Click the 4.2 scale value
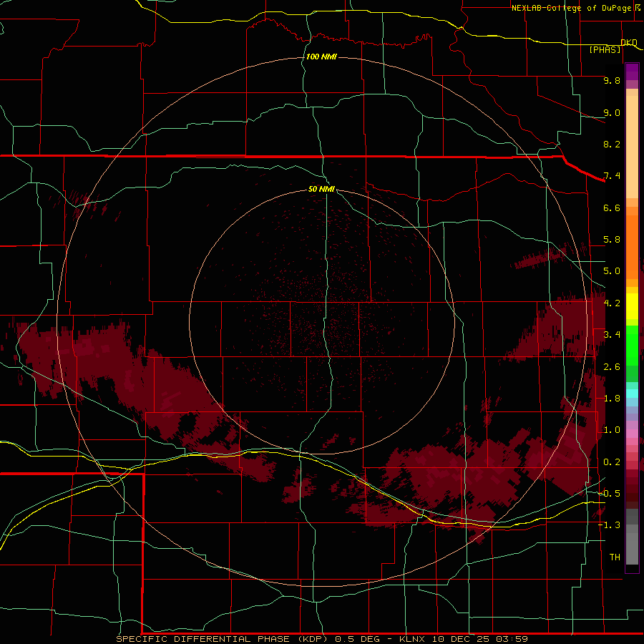The width and height of the screenshot is (644, 644). 612,303
